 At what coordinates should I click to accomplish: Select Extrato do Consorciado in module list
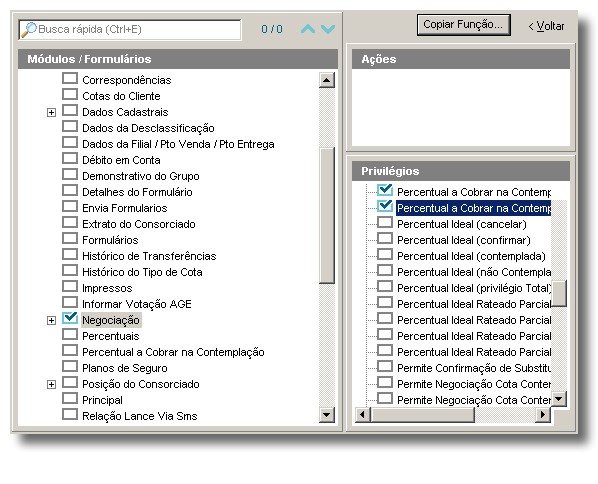click(x=139, y=224)
